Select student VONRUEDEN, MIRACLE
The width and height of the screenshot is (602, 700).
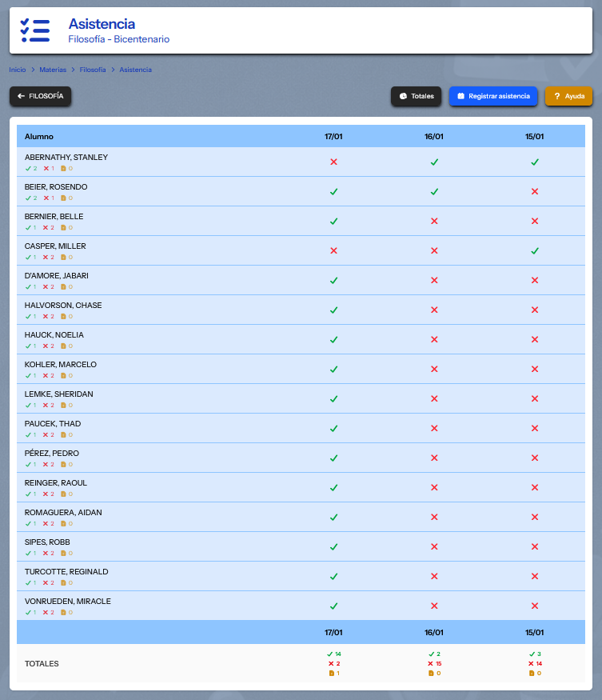(x=68, y=602)
